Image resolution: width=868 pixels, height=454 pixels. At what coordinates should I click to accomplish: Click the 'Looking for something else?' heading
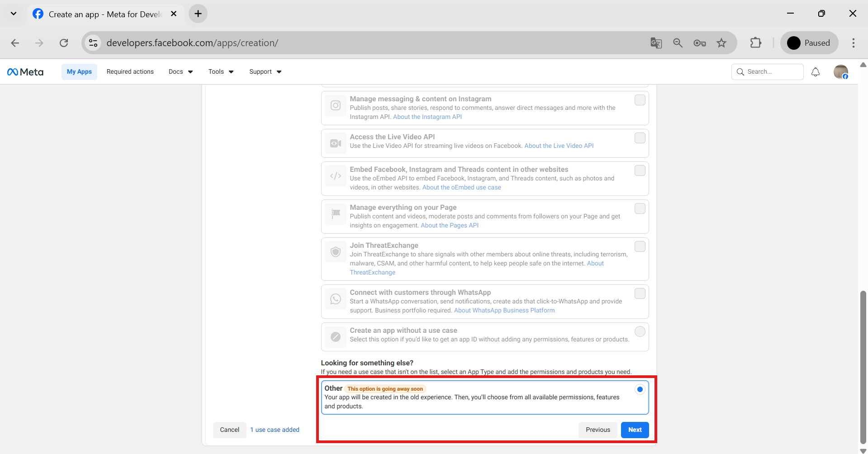coord(367,363)
